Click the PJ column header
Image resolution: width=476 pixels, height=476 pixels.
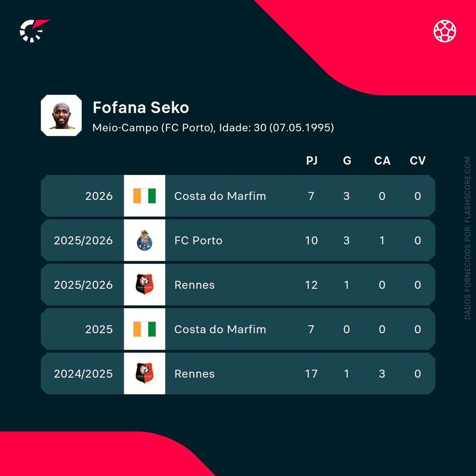(312, 161)
